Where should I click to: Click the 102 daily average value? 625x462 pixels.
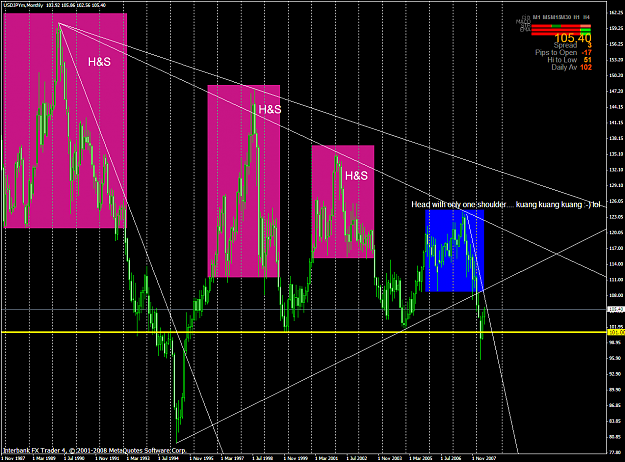586,67
